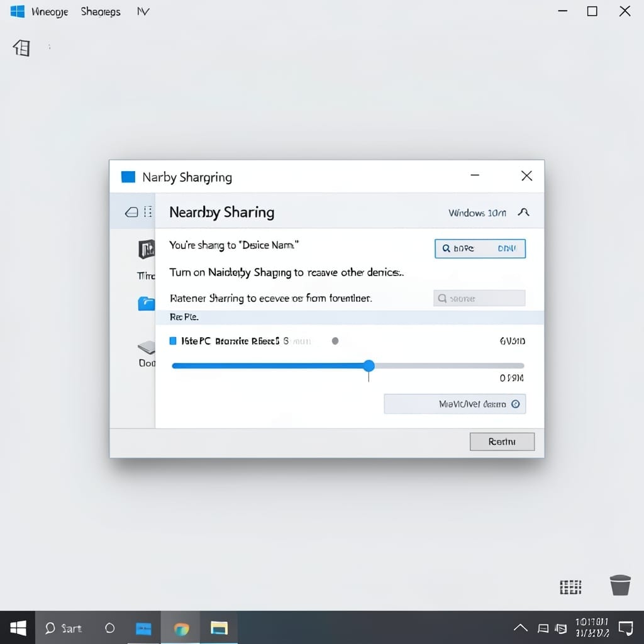Select the Rec Ple. highlighted row
Screen dimensions: 644x644
350,317
